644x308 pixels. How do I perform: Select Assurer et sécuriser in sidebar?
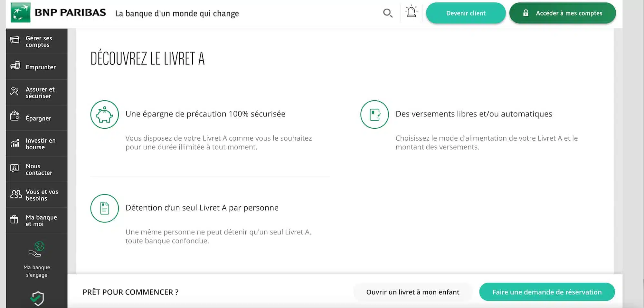[37, 93]
